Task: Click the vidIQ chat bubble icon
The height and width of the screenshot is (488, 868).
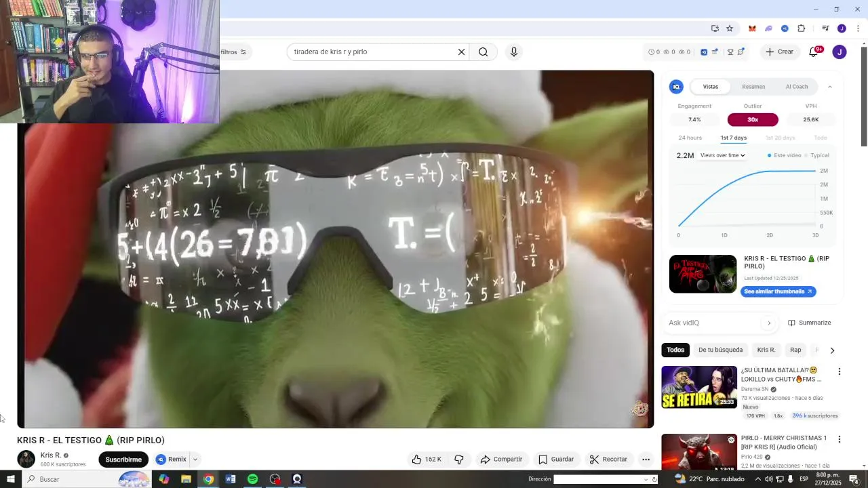Action: (x=741, y=52)
